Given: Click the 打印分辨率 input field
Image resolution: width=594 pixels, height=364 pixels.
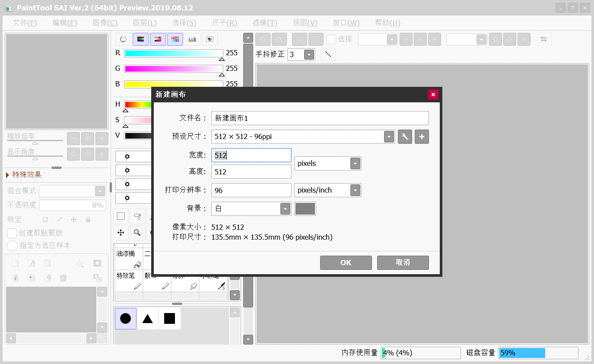Looking at the screenshot, I should [x=251, y=190].
